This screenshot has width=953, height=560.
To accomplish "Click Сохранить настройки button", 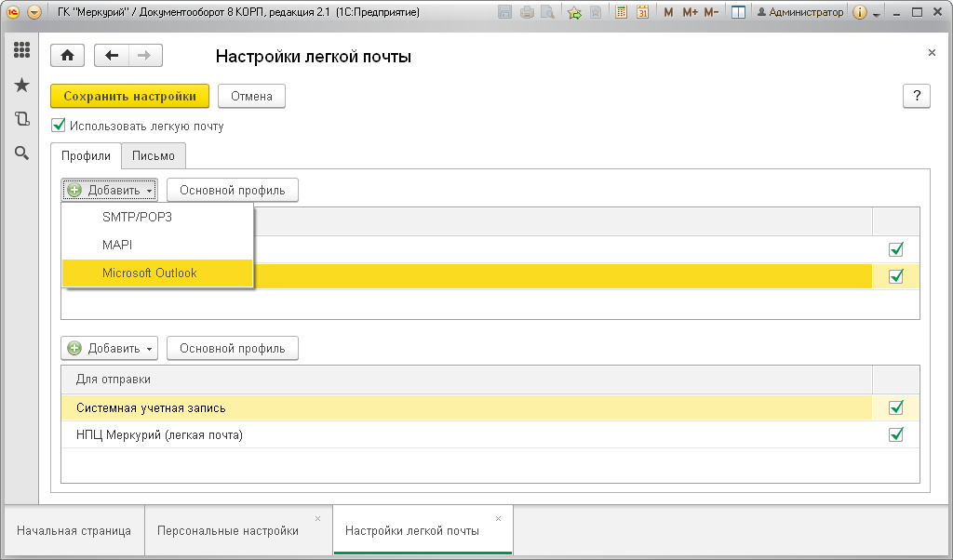I will click(129, 96).
